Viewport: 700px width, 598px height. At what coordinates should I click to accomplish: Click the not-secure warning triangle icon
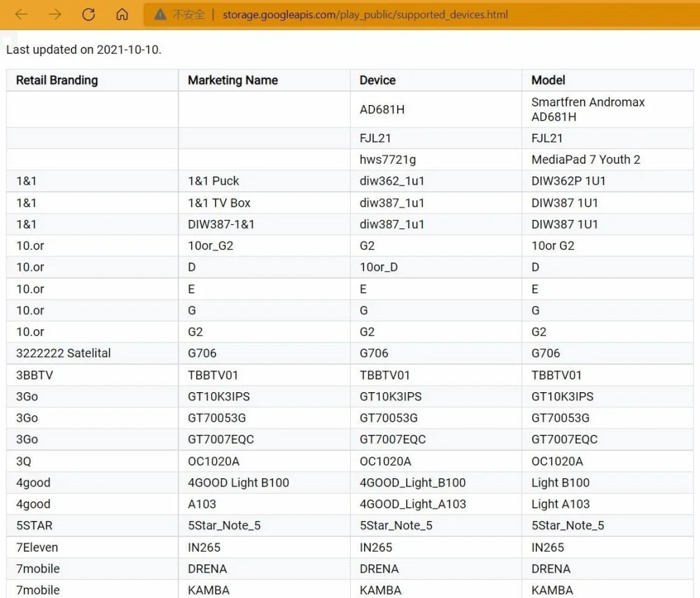[160, 15]
